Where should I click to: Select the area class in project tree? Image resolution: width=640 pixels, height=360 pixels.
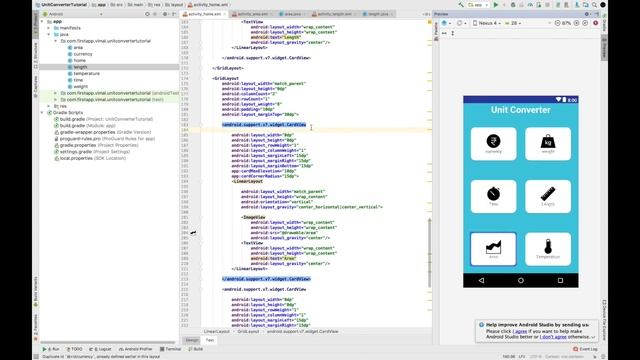pos(78,47)
